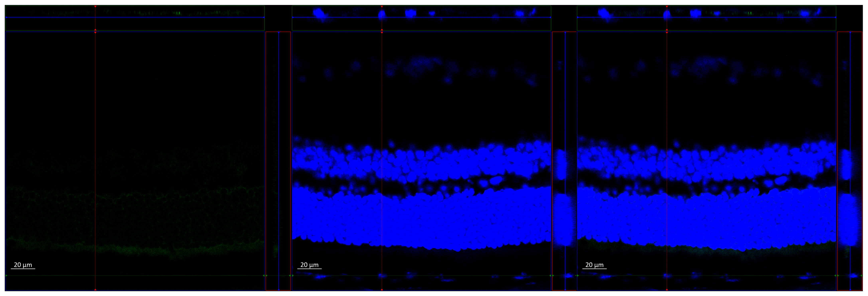The width and height of the screenshot is (868, 296).
Task: Click red vertical section line in right merged panel
Action: 667,101
